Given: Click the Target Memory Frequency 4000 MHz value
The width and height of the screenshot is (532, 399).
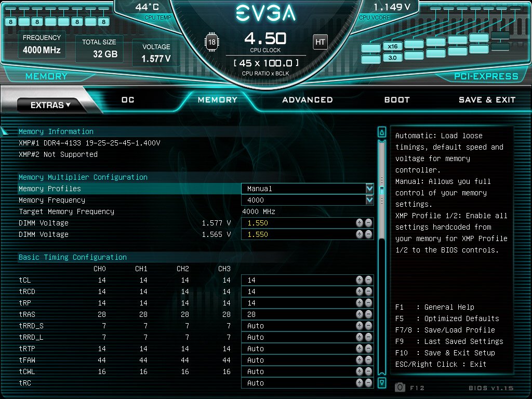Looking at the screenshot, I should 259,212.
